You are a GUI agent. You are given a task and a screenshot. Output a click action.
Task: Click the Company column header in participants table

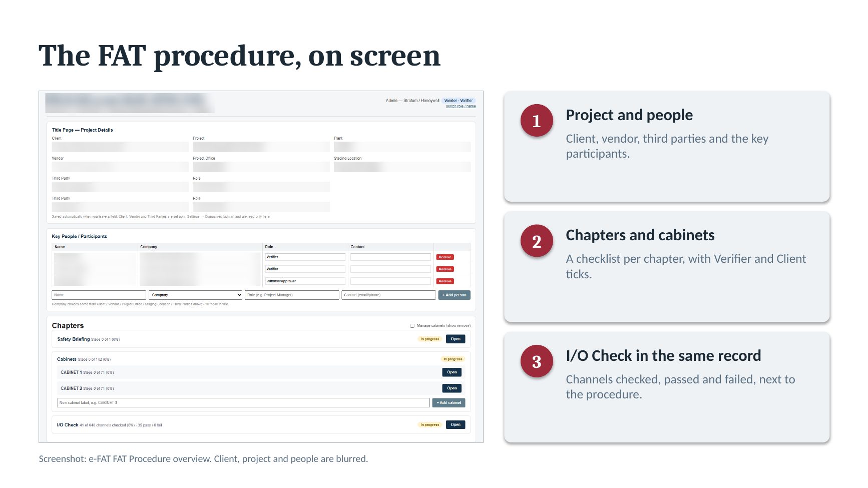tap(149, 247)
